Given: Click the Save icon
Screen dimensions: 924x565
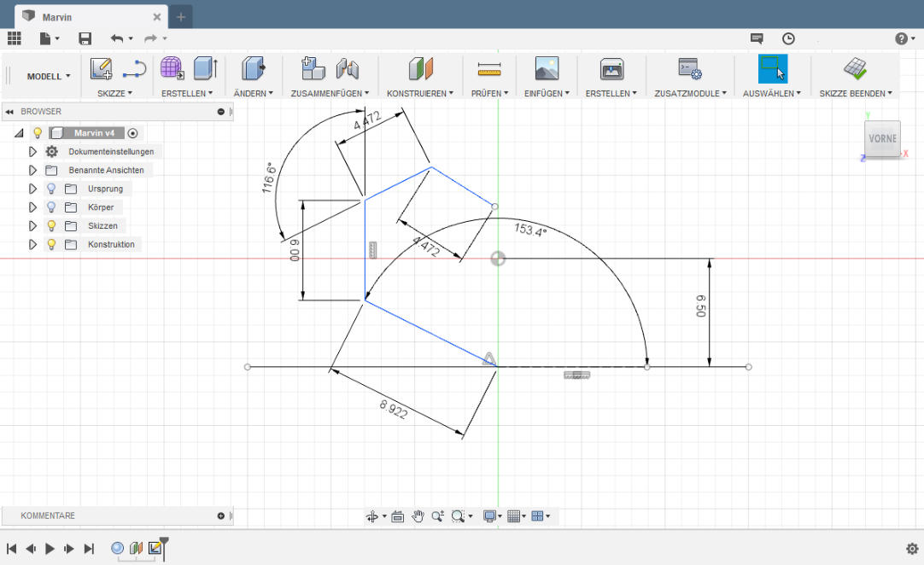Looking at the screenshot, I should (85, 38).
